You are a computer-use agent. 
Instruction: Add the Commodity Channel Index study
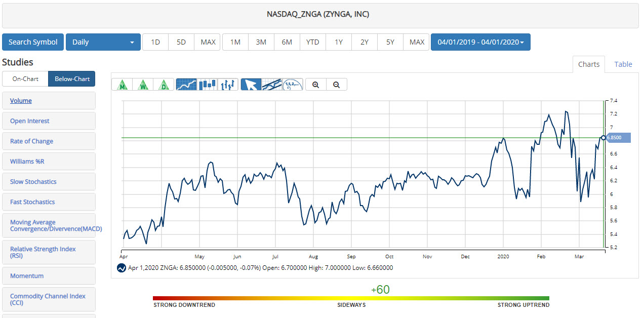[49, 299]
